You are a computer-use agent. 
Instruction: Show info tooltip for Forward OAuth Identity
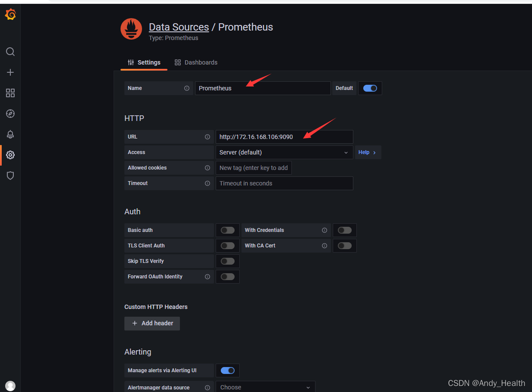tap(207, 277)
